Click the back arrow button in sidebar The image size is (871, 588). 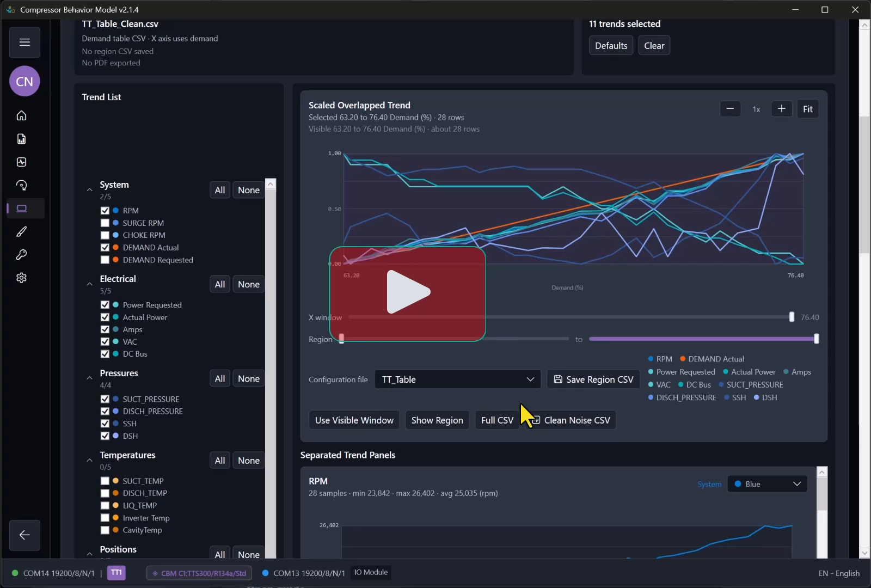[24, 535]
